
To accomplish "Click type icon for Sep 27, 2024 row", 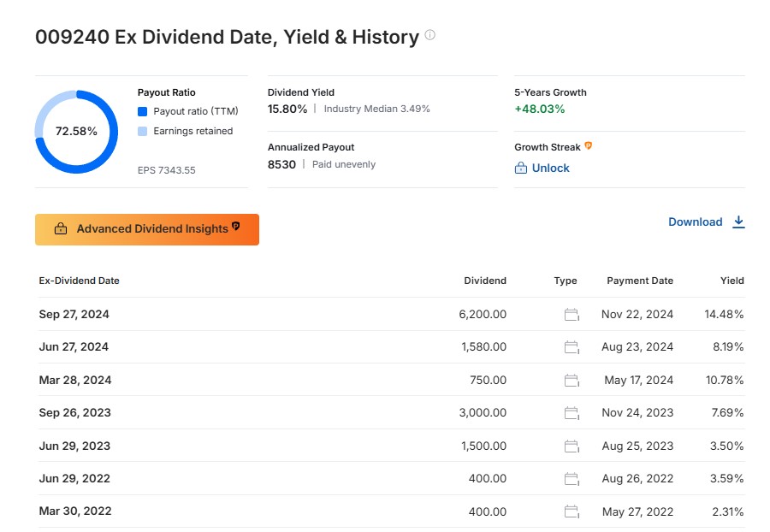I will [572, 315].
